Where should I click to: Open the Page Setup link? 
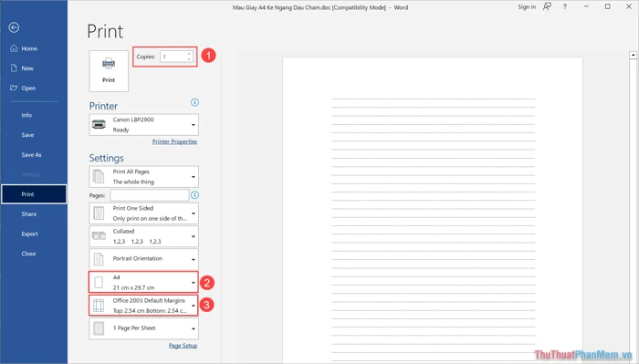(x=183, y=345)
